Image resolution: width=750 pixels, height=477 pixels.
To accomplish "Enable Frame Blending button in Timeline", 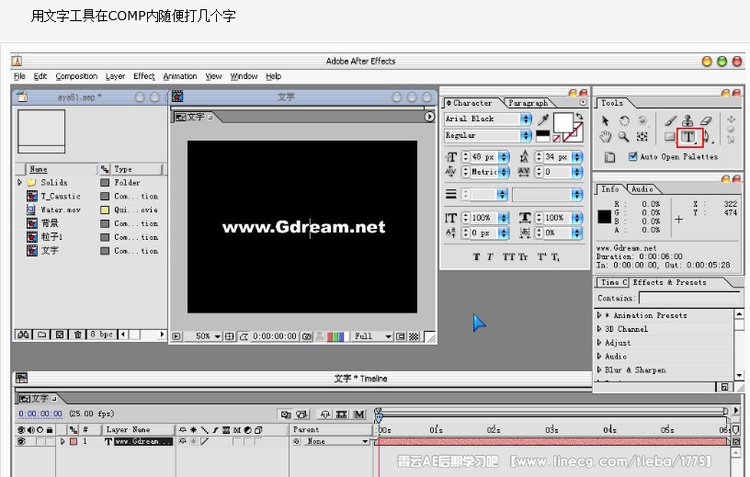I will [x=342, y=414].
